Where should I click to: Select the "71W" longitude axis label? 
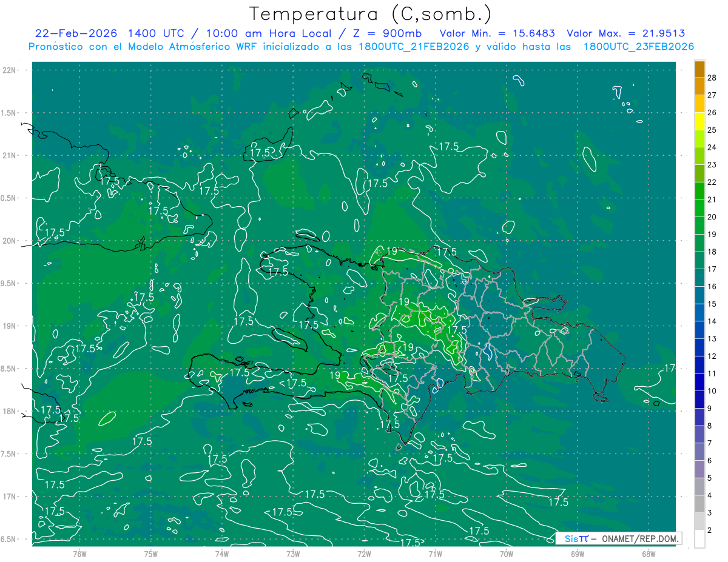click(435, 554)
